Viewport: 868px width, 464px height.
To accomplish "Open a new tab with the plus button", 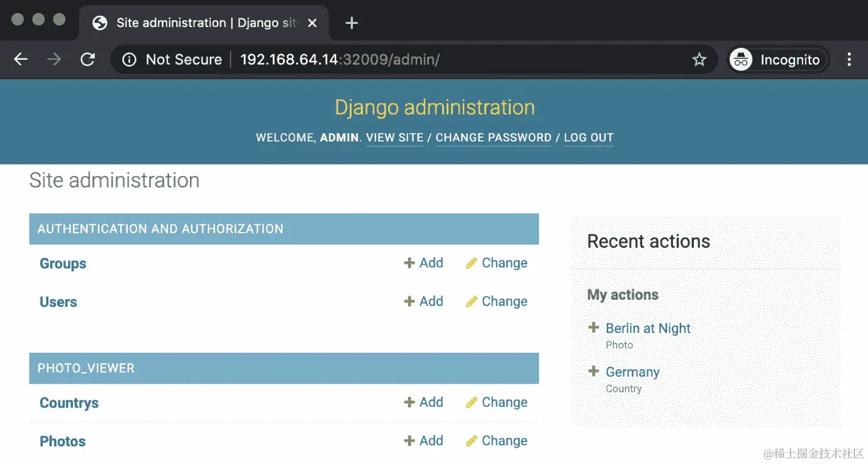I will click(x=352, y=23).
